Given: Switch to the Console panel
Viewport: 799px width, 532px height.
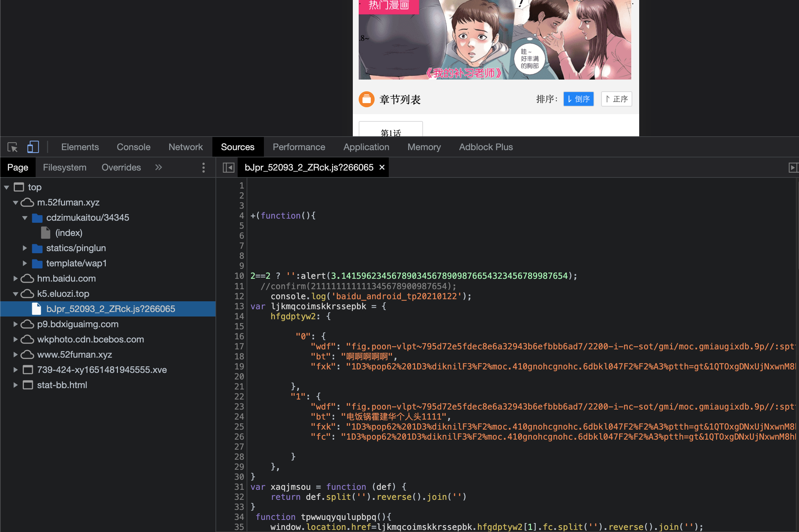Looking at the screenshot, I should [x=134, y=147].
